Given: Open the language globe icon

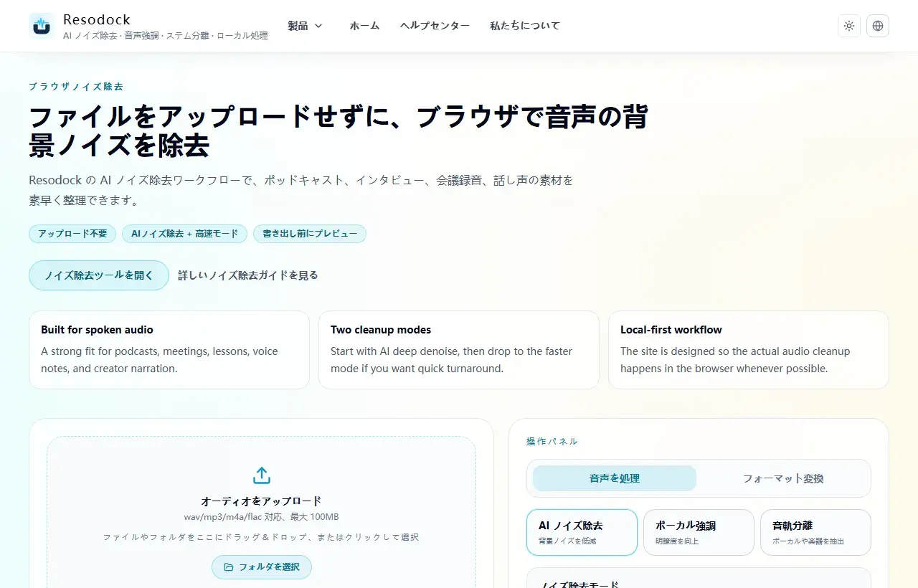Looking at the screenshot, I should (x=878, y=26).
